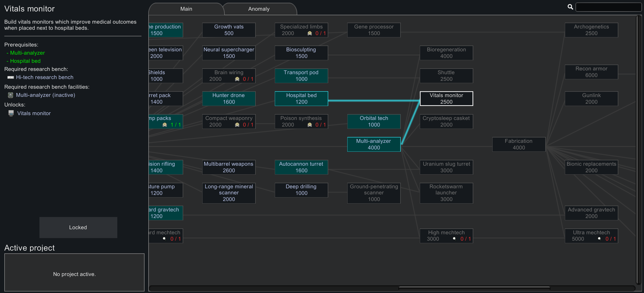Click techprint icon on Specialized limbs
The height and width of the screenshot is (293, 644).
click(x=310, y=33)
